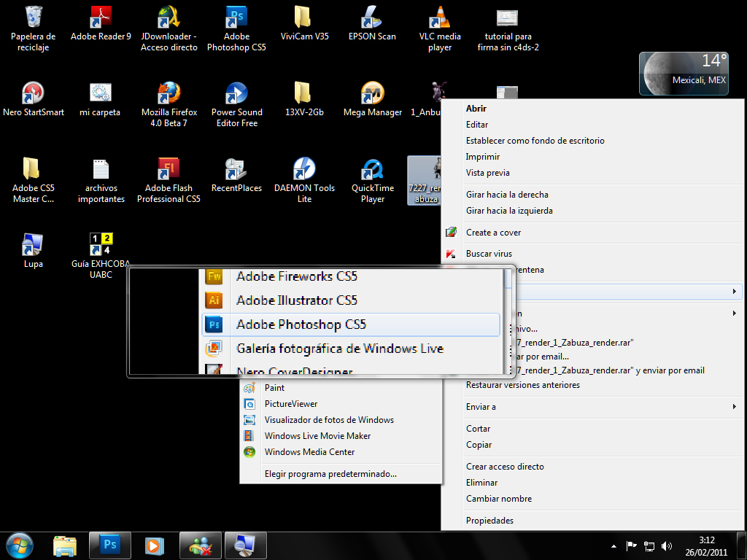
Task: Open Messenger taskbar button
Action: 201,545
